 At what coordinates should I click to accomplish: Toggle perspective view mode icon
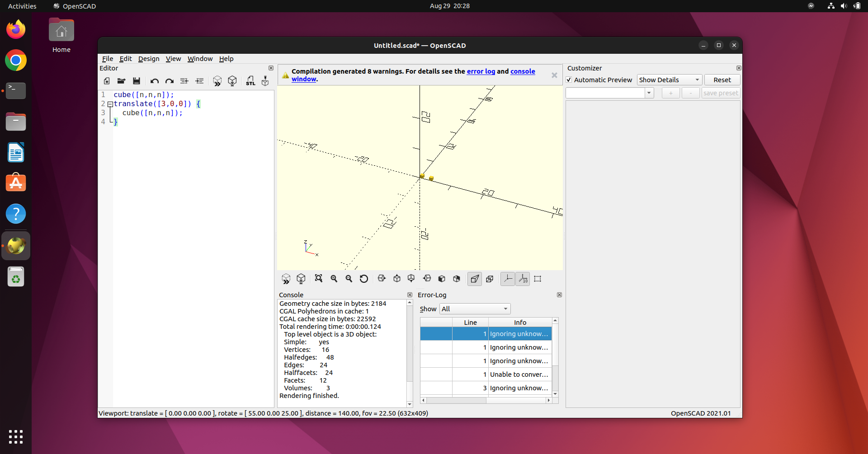click(x=474, y=279)
